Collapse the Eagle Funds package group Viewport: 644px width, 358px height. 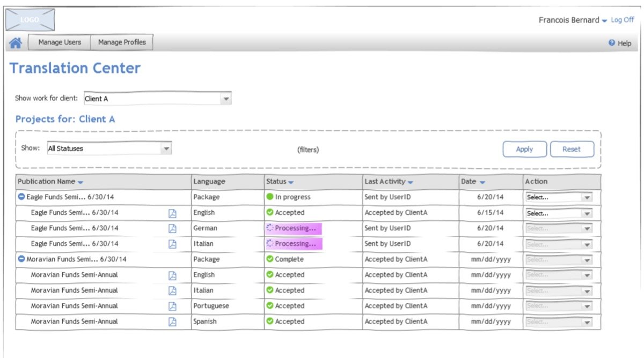point(21,197)
